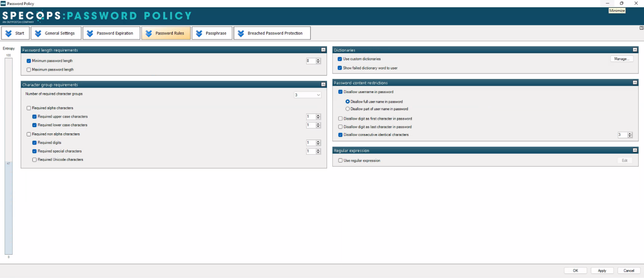Decrease required upper case characters count
The width and height of the screenshot is (644, 278).
(318, 118)
